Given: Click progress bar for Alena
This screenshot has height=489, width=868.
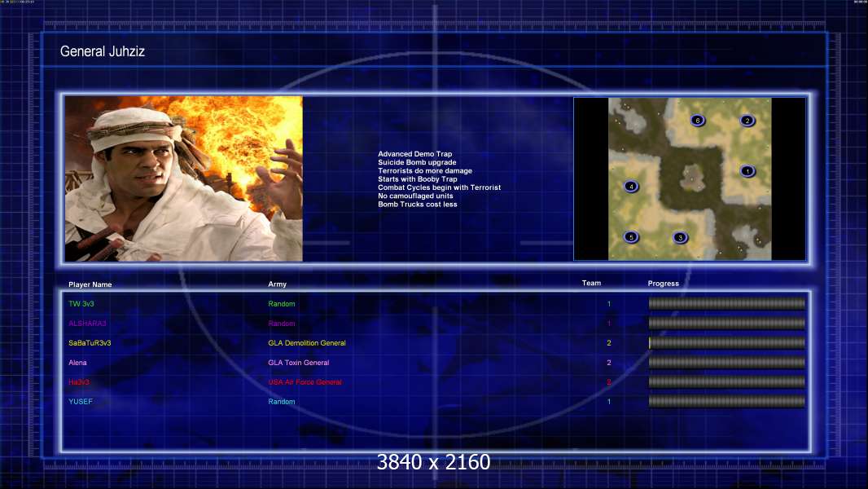Looking at the screenshot, I should coord(727,362).
